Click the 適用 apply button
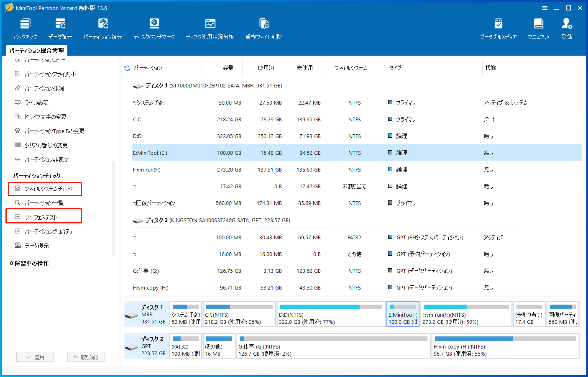The height and width of the screenshot is (377, 588). click(x=35, y=357)
